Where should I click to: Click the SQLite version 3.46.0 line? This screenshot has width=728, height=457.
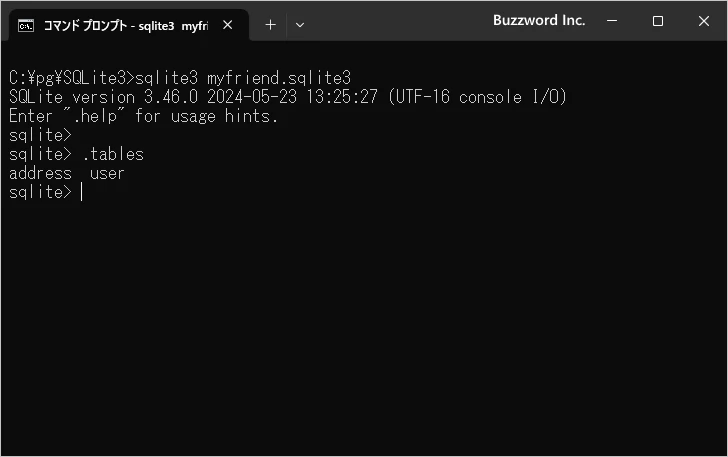coord(288,96)
